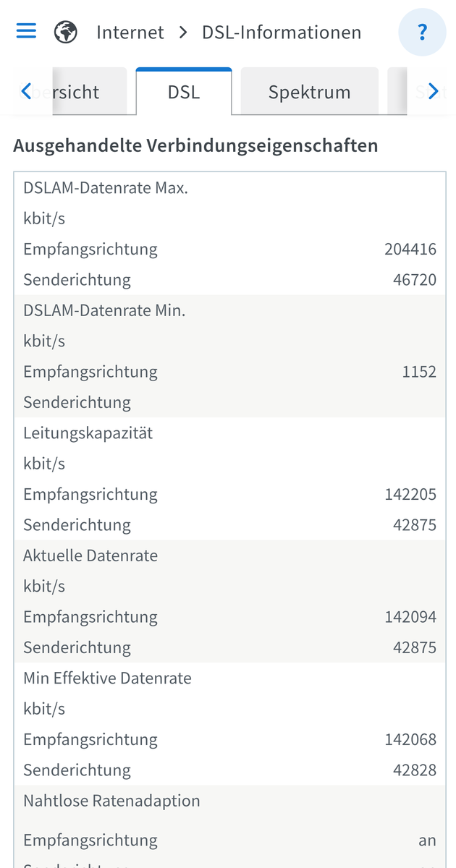Screen dimensions: 456x868
Task: Open the help question mark button
Action: (423, 33)
